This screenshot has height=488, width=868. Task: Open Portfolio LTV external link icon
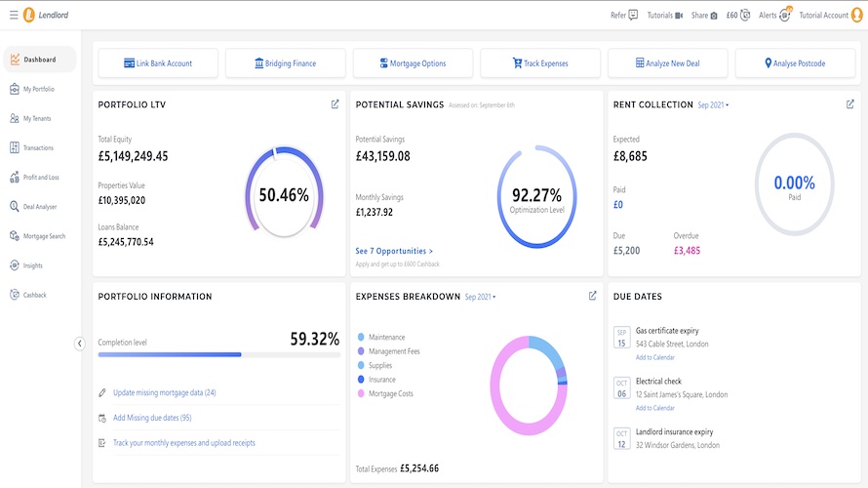click(335, 104)
